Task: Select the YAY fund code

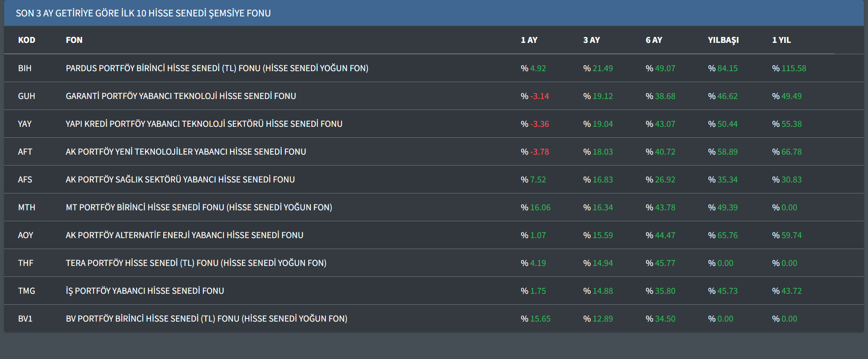Action: click(25, 124)
